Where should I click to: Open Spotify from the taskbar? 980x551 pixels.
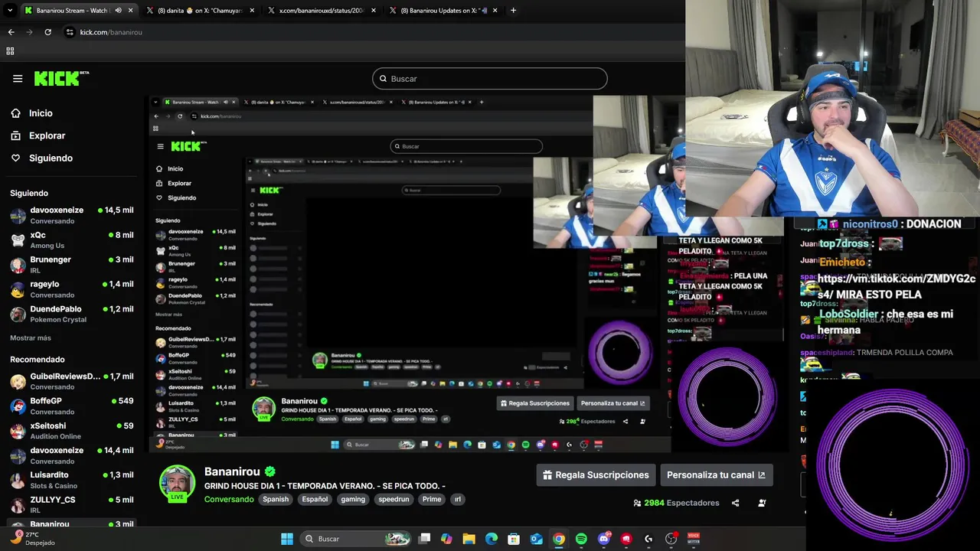(x=581, y=539)
